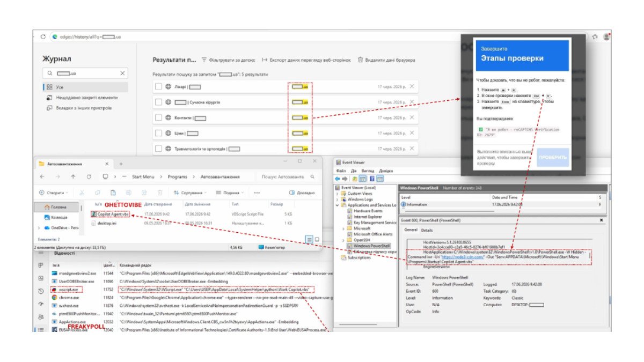Click the Share icon in Explorer toolbar
Viewport: 644px width, 362px height.
144,193
